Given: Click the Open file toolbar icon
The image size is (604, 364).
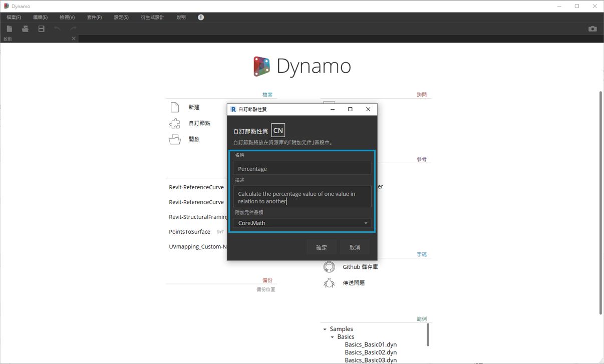Looking at the screenshot, I should pyautogui.click(x=25, y=29).
